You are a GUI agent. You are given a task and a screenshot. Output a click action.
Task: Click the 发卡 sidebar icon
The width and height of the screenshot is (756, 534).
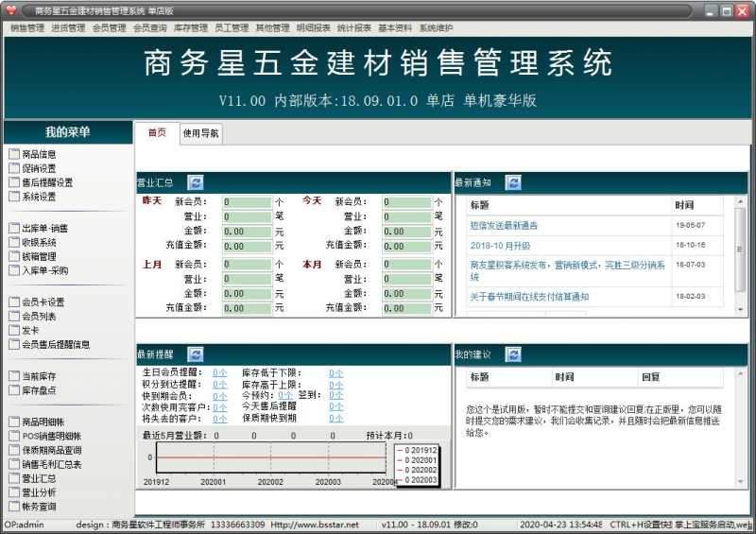pyautogui.click(x=14, y=330)
